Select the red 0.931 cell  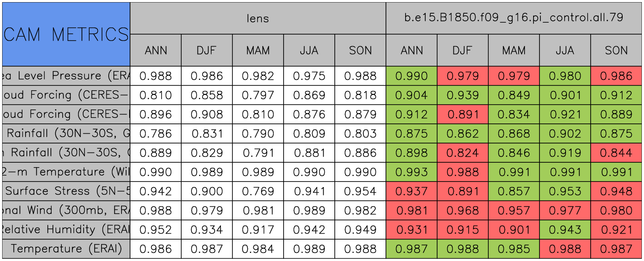click(x=411, y=230)
